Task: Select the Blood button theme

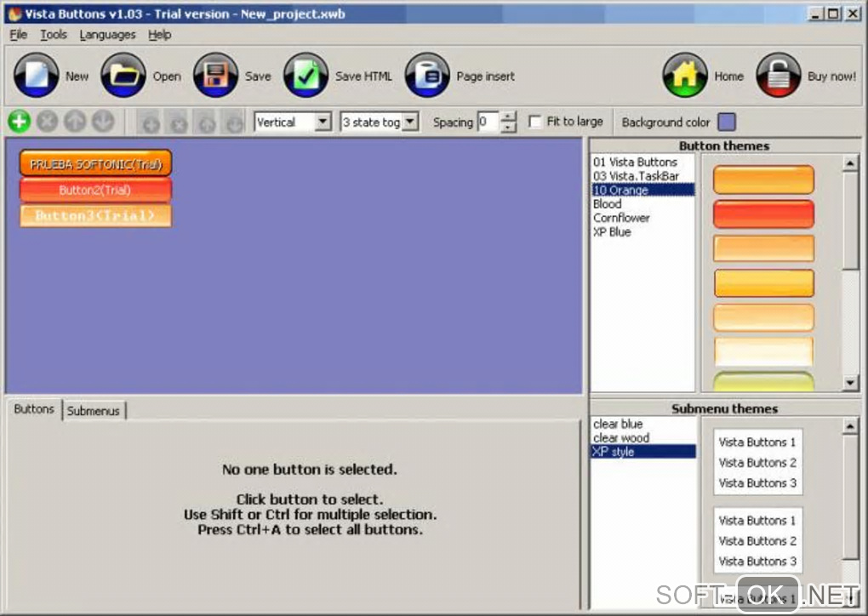Action: click(x=642, y=203)
